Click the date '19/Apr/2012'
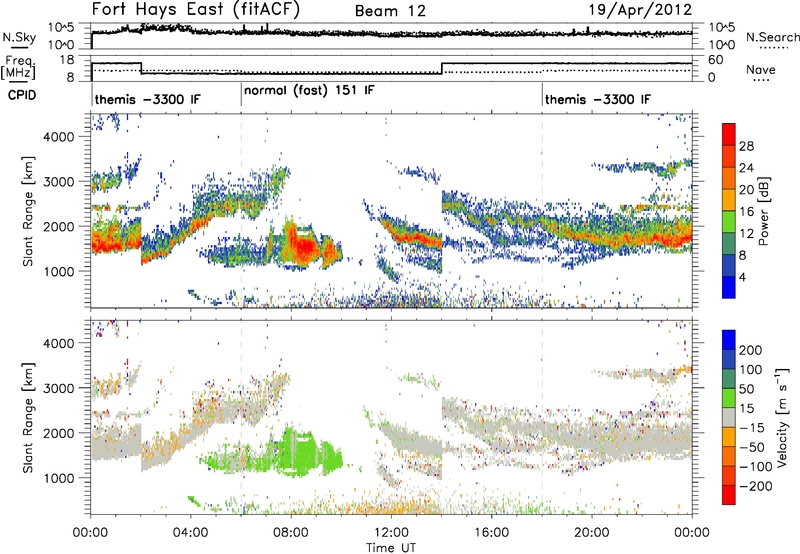Screen dimensions: 800x554 [640, 10]
